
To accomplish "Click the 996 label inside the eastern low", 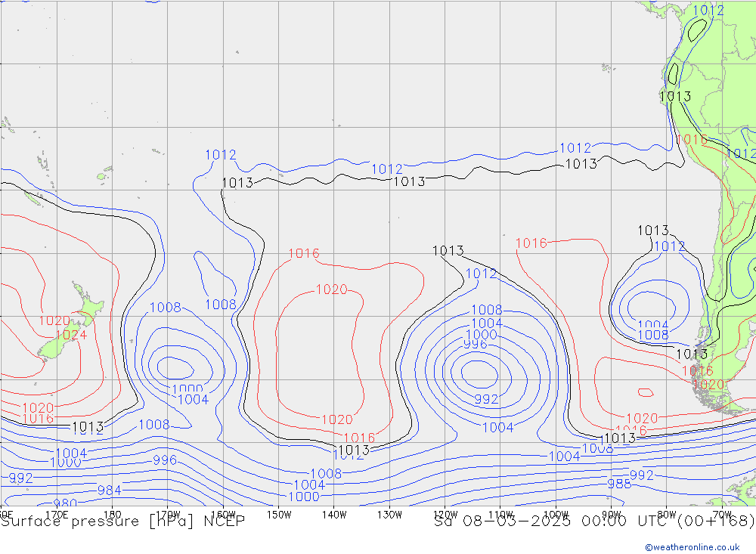I will point(476,344).
